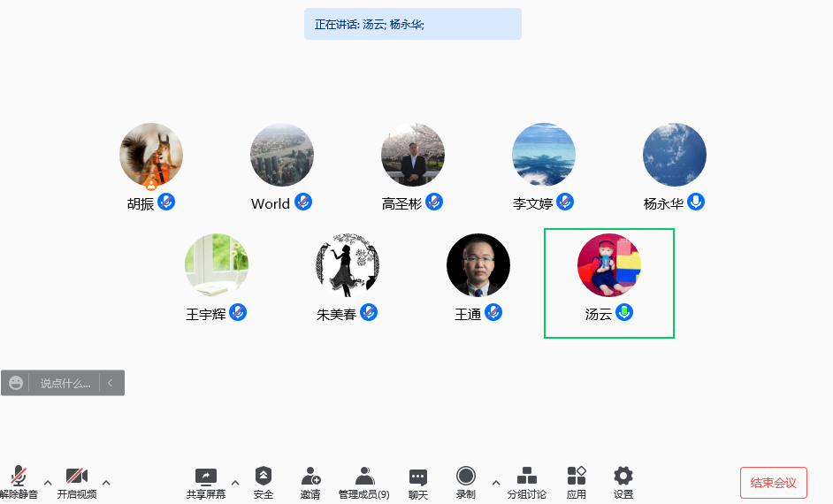Click the host badge on 胡振's avatar
The image size is (833, 504).
(151, 184)
